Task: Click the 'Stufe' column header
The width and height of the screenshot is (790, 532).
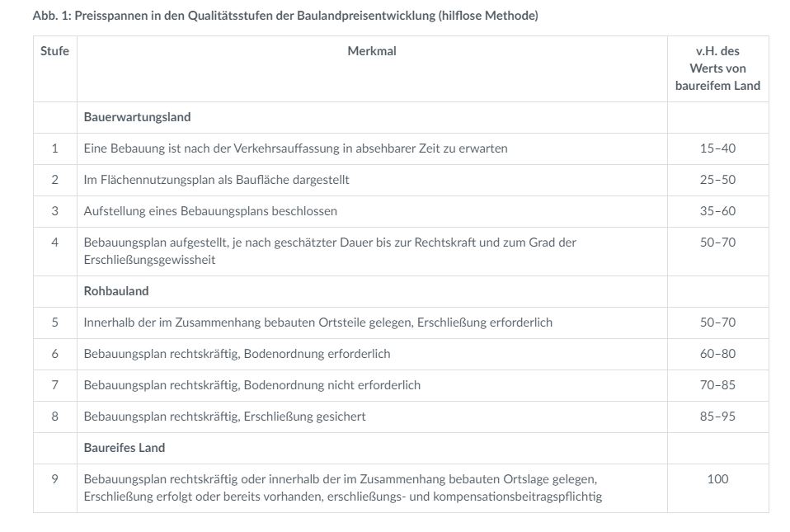Action: [x=54, y=51]
